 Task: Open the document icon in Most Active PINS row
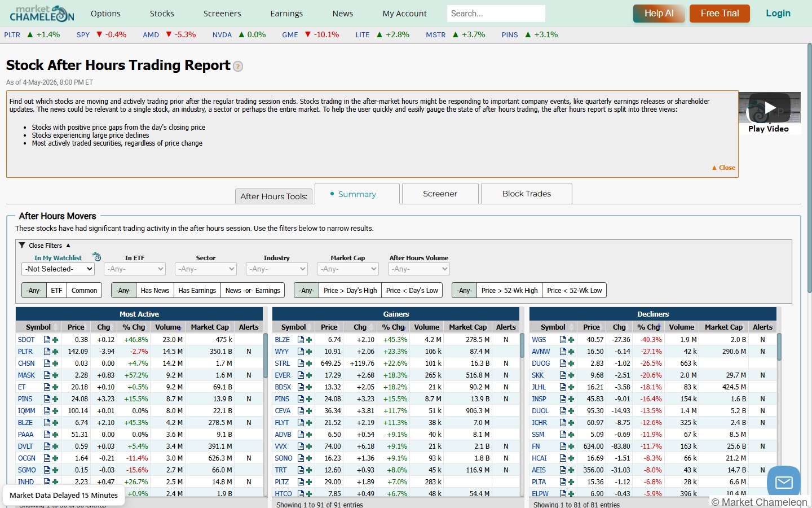[47, 399]
